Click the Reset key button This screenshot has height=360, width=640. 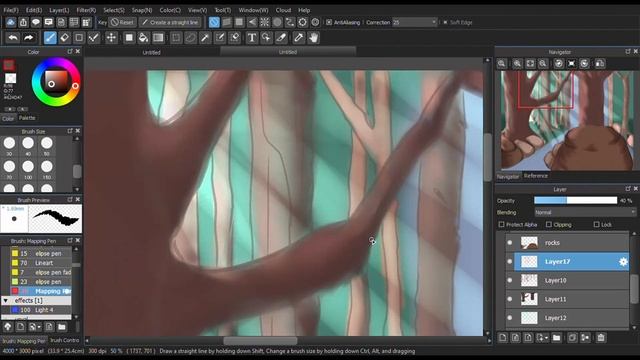point(122,22)
